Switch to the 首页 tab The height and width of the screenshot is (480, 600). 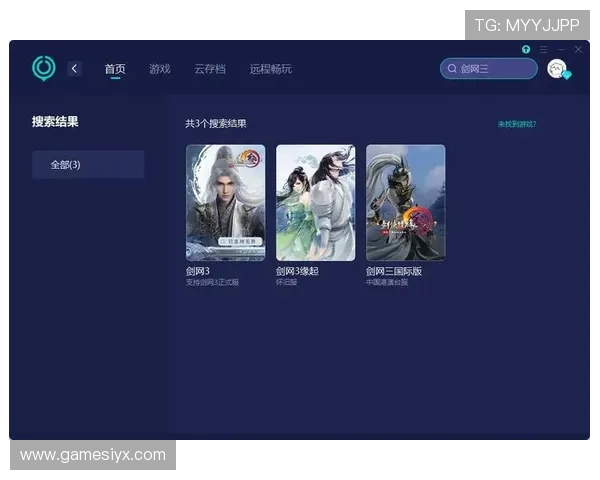(x=115, y=69)
